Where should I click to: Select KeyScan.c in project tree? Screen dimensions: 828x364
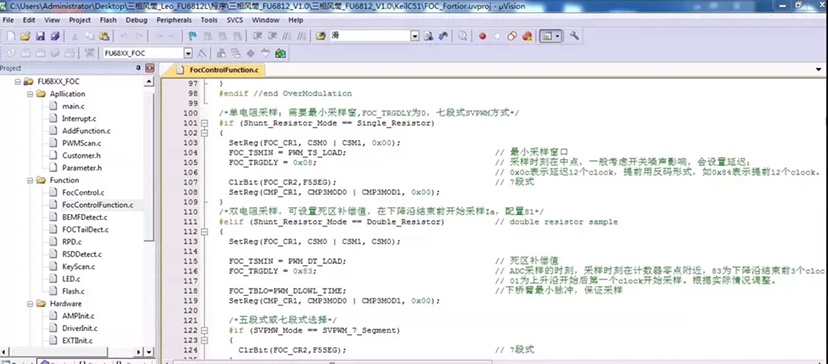[78, 267]
